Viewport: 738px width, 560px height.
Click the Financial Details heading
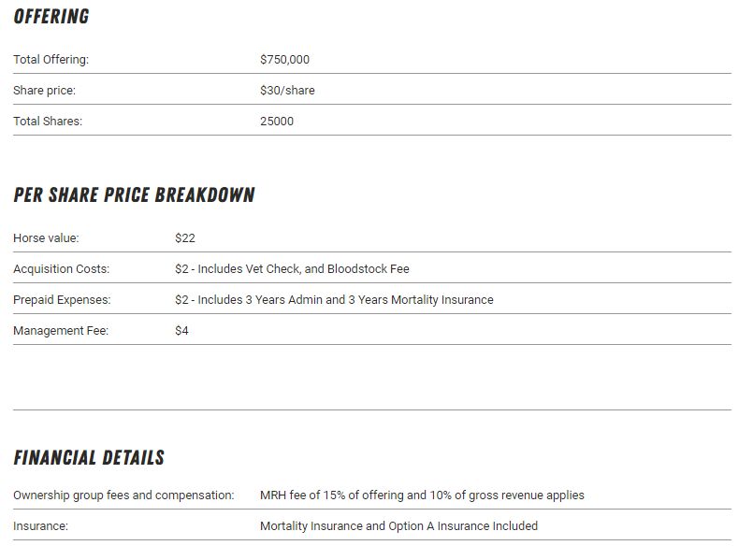(x=89, y=458)
